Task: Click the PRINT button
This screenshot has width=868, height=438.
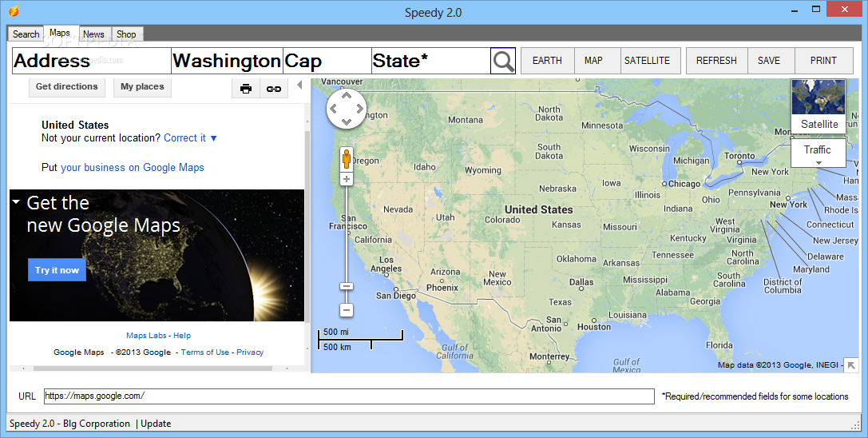Action: (x=823, y=61)
